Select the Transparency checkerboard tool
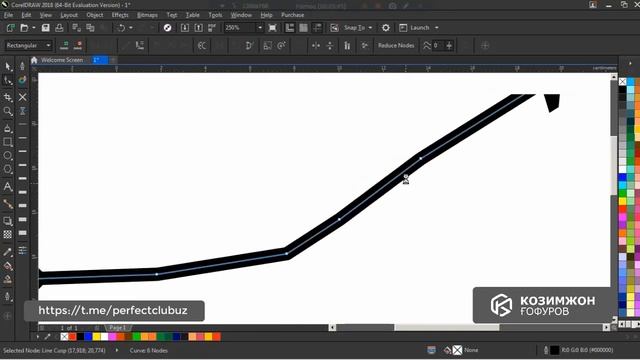 pos(8,234)
